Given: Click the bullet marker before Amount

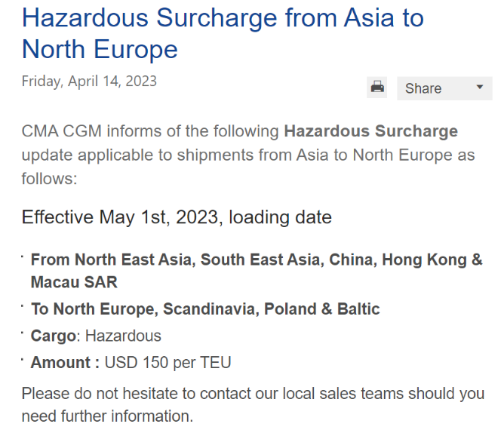Looking at the screenshot, I should pos(24,361).
